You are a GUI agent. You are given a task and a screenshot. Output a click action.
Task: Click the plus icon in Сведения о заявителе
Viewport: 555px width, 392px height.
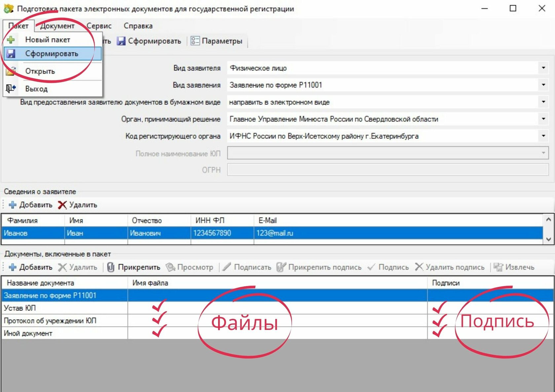pos(13,205)
